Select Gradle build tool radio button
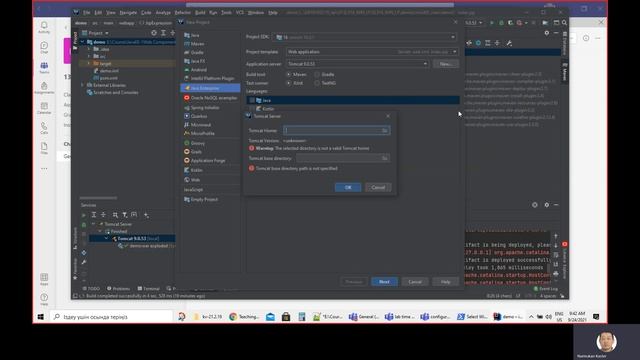 pyautogui.click(x=317, y=75)
